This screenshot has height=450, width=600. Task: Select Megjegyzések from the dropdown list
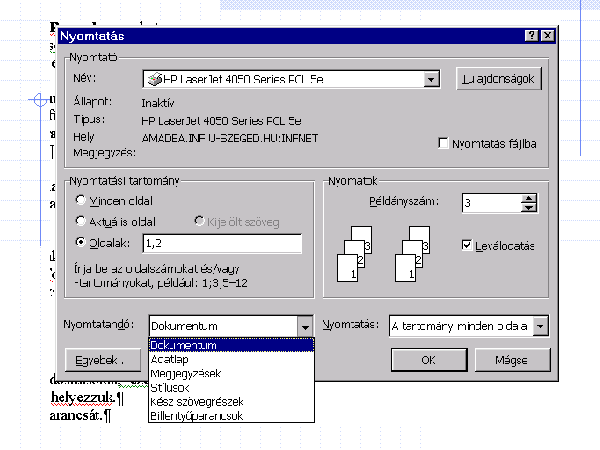(x=186, y=373)
